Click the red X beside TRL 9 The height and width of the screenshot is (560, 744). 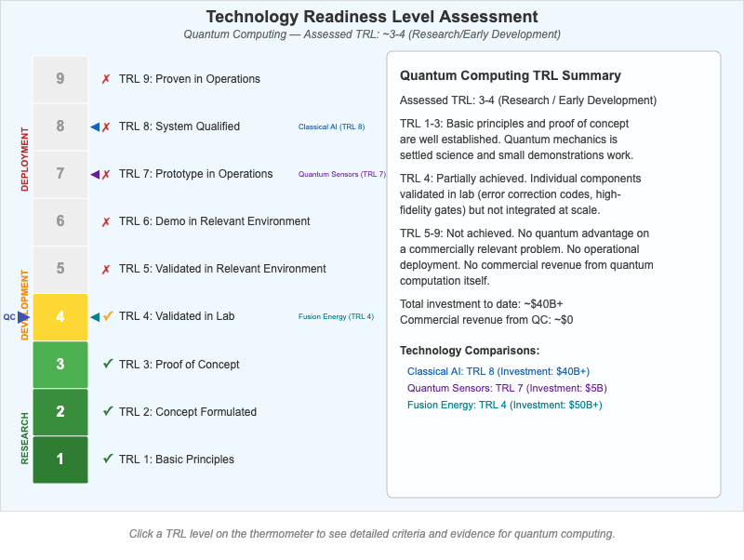pos(104,79)
